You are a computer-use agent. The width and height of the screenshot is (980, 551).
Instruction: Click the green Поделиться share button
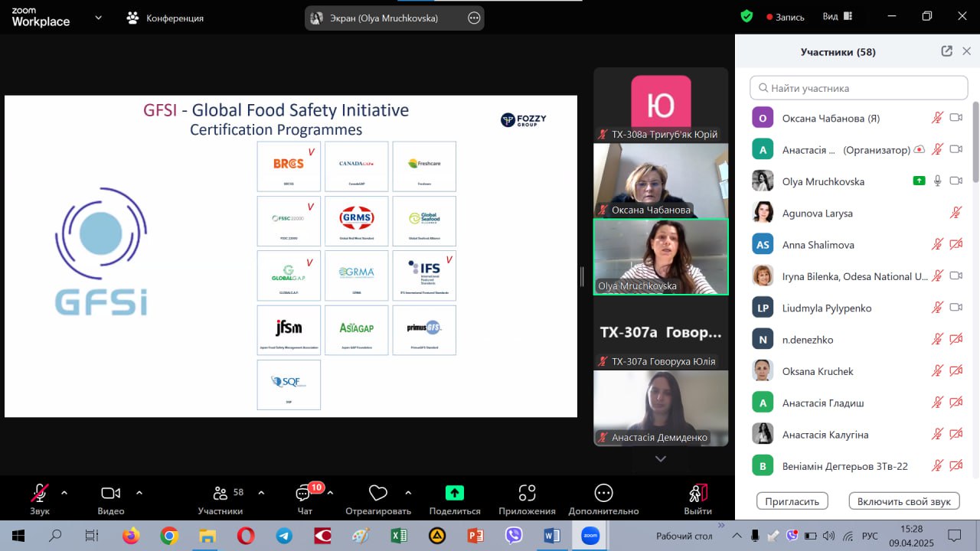click(455, 494)
